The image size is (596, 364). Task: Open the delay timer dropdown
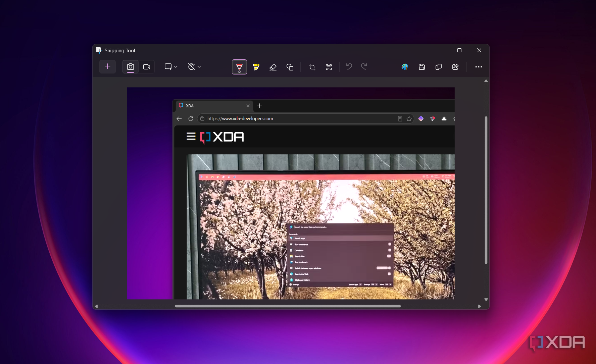pos(194,67)
